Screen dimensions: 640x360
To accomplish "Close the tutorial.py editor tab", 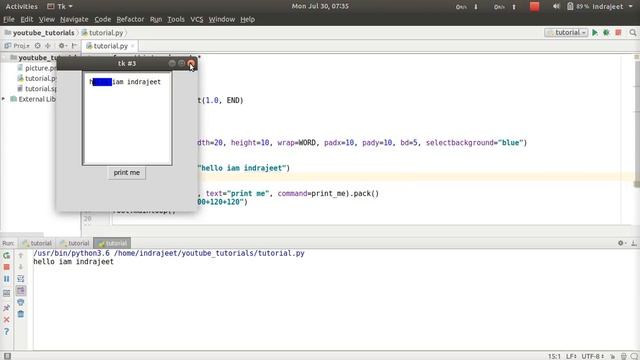I will point(132,46).
